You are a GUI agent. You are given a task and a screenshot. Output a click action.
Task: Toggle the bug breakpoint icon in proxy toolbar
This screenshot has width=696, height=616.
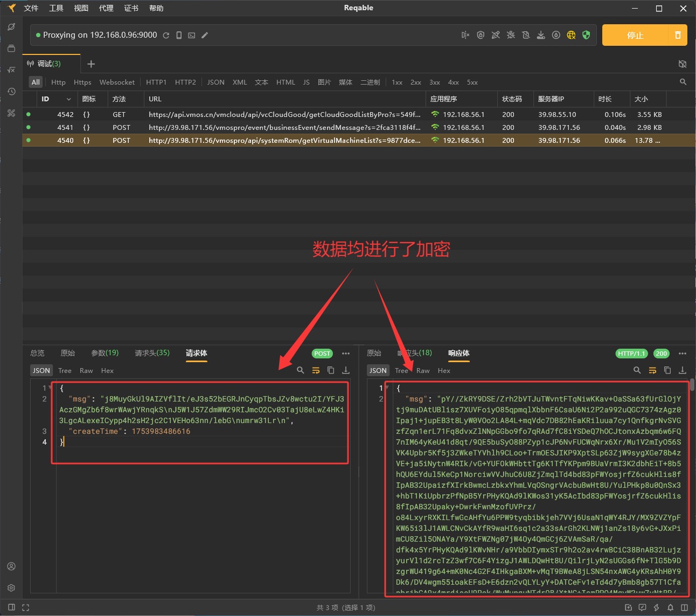(511, 35)
